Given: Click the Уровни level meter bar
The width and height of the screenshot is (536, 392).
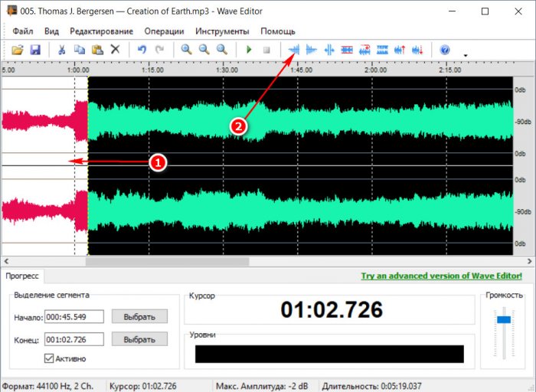Looking at the screenshot, I should click(x=329, y=354).
